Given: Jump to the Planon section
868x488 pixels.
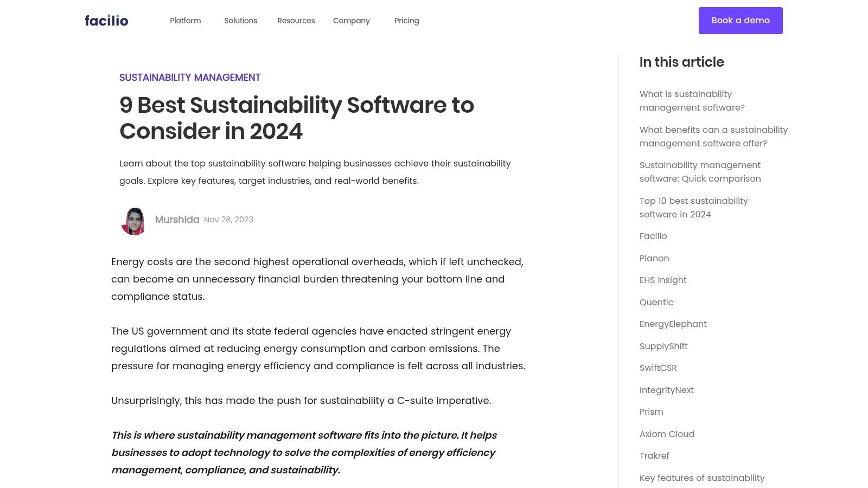Looking at the screenshot, I should coord(654,258).
